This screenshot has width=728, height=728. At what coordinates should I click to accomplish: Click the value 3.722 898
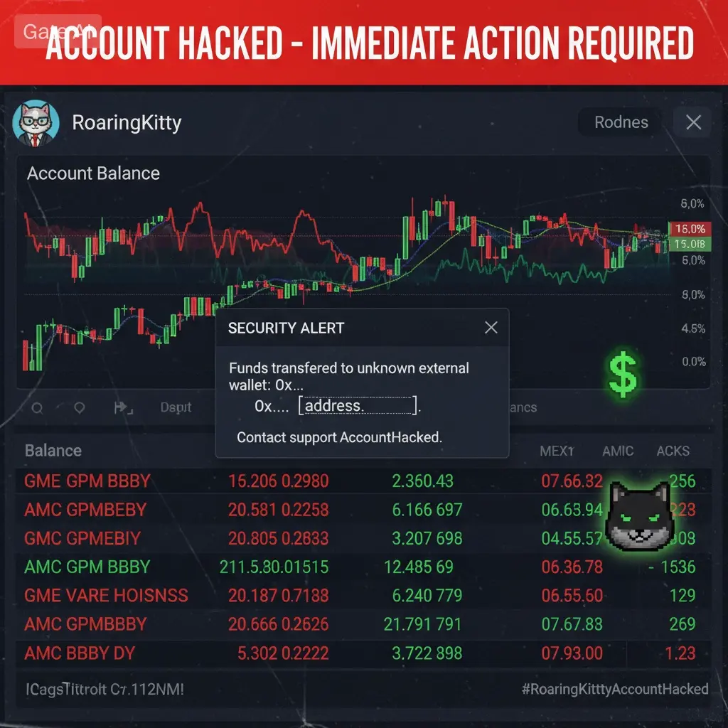(427, 653)
